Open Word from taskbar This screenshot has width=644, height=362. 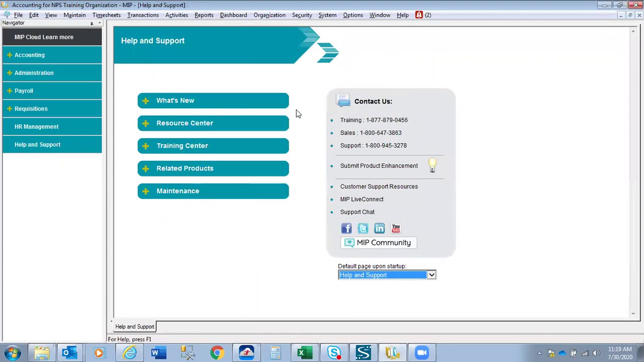pos(158,353)
